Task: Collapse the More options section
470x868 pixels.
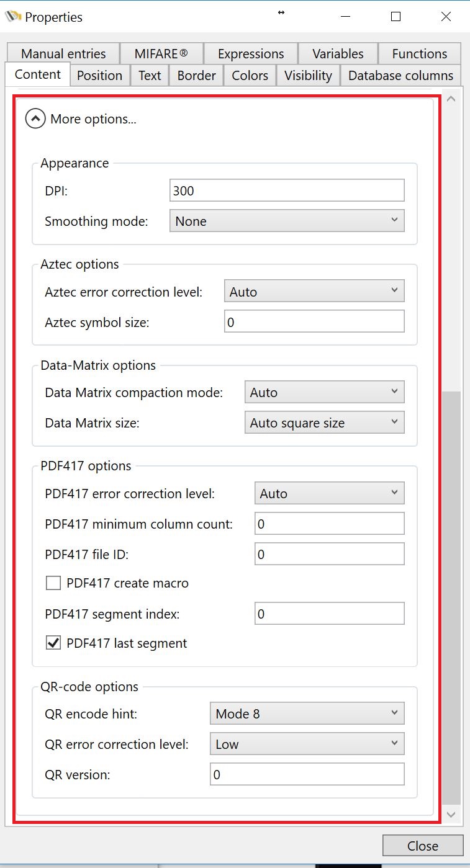Action: click(35, 119)
